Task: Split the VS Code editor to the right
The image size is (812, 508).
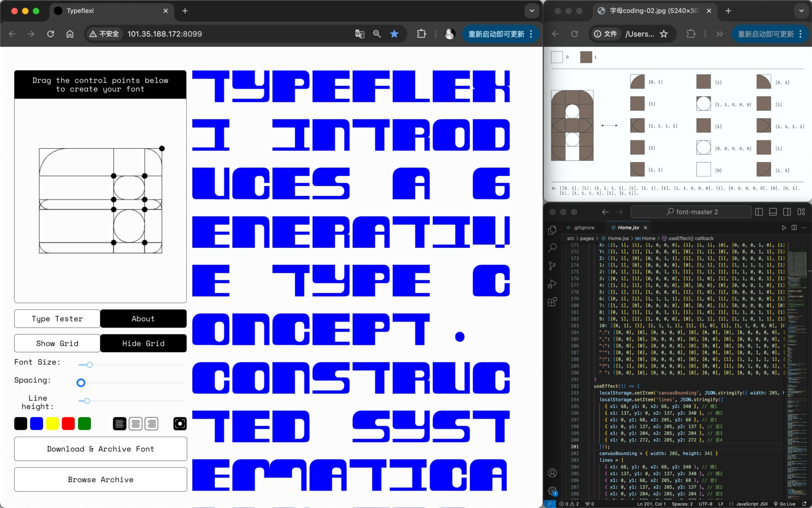Action: click(794, 228)
